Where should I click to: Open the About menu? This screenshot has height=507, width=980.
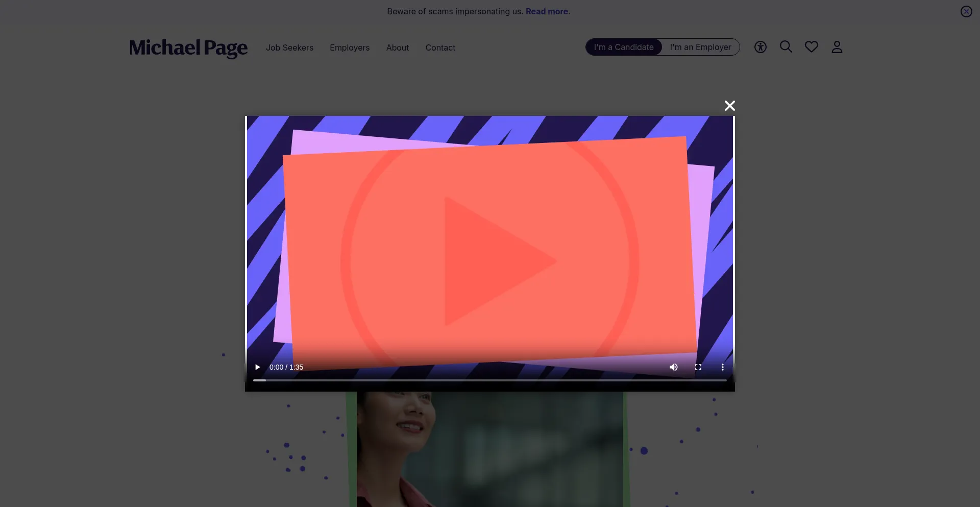[x=398, y=47]
